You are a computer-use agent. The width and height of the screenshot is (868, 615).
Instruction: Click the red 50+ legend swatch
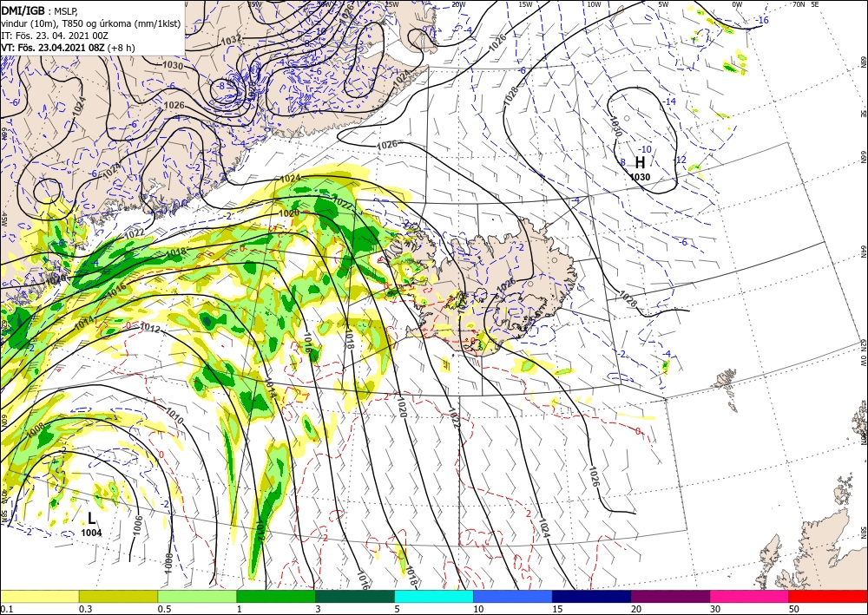pos(828,596)
